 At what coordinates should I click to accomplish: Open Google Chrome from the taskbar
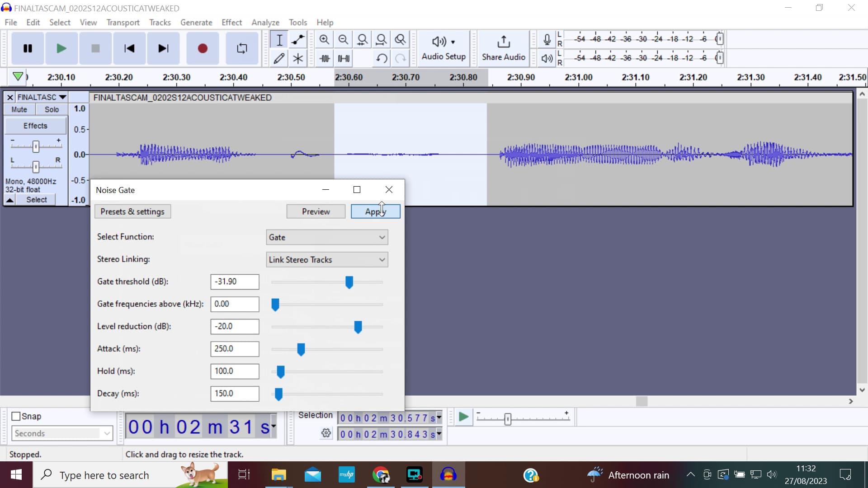pos(381,475)
